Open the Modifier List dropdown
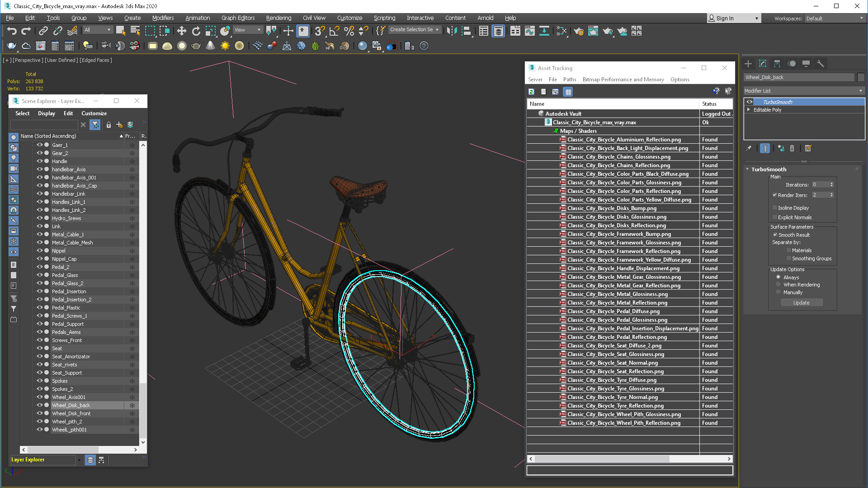This screenshot has width=868, height=488. (804, 91)
